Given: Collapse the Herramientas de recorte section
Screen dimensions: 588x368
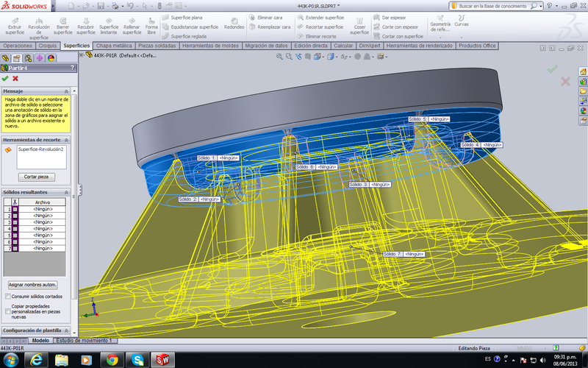Looking at the screenshot, I should 67,140.
